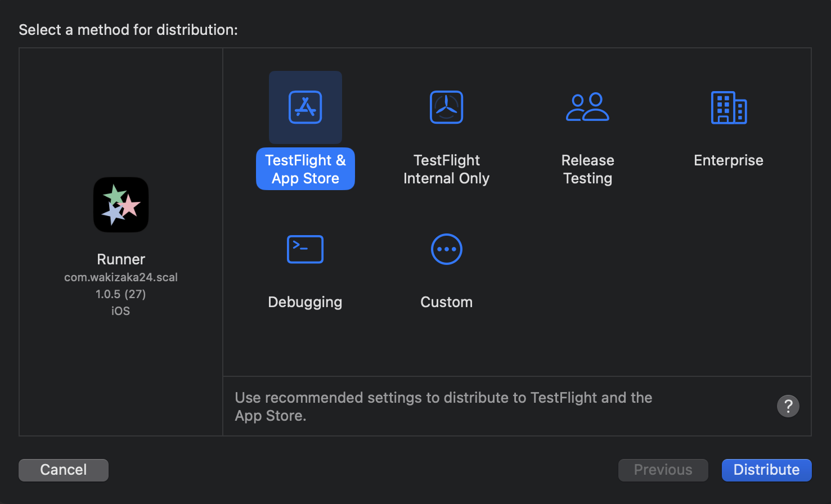Click the highlighted 'TestFlight & App Store' label
This screenshot has width=831, height=504.
[306, 169]
